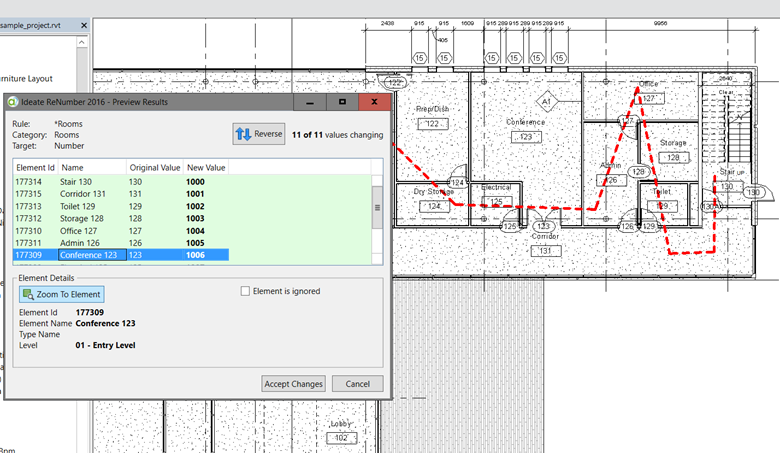Minimize the Ideate ReNumber dialog
780x453 pixels.
[310, 102]
